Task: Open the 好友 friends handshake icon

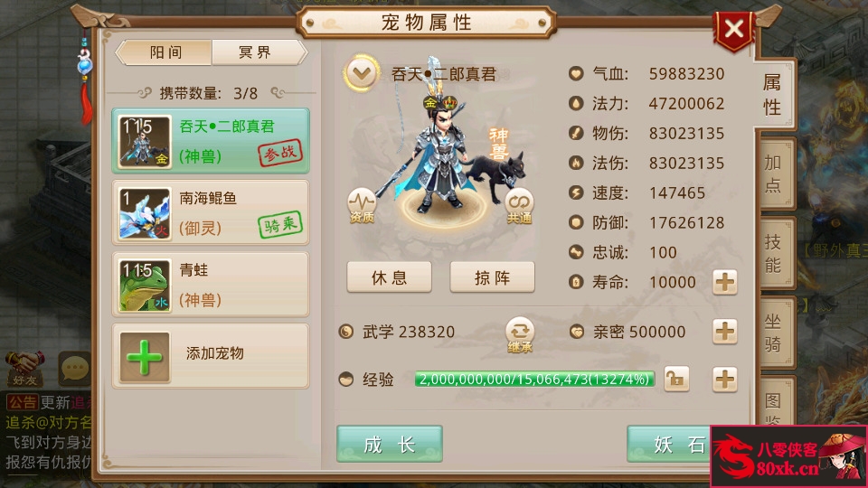Action: click(x=24, y=369)
